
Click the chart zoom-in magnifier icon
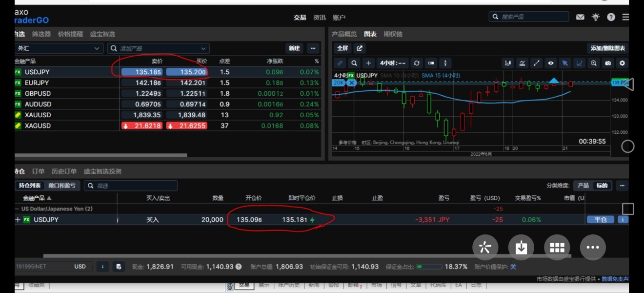[593, 63]
